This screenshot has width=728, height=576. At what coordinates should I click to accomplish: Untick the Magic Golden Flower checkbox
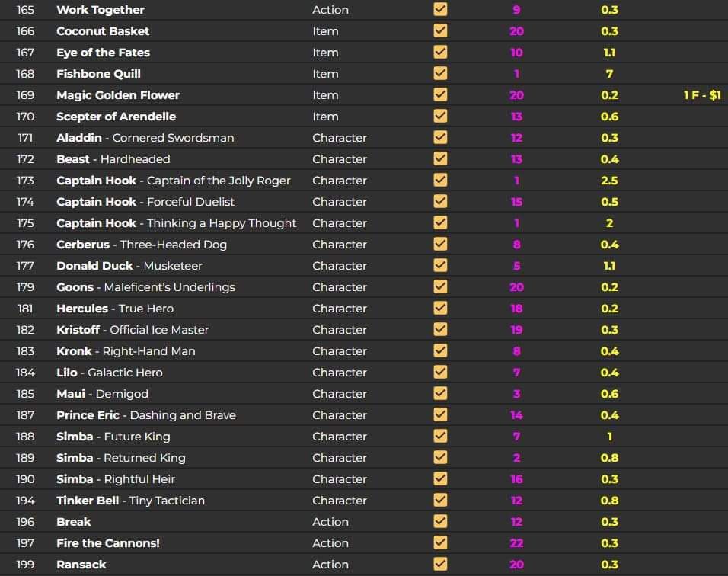tap(440, 95)
